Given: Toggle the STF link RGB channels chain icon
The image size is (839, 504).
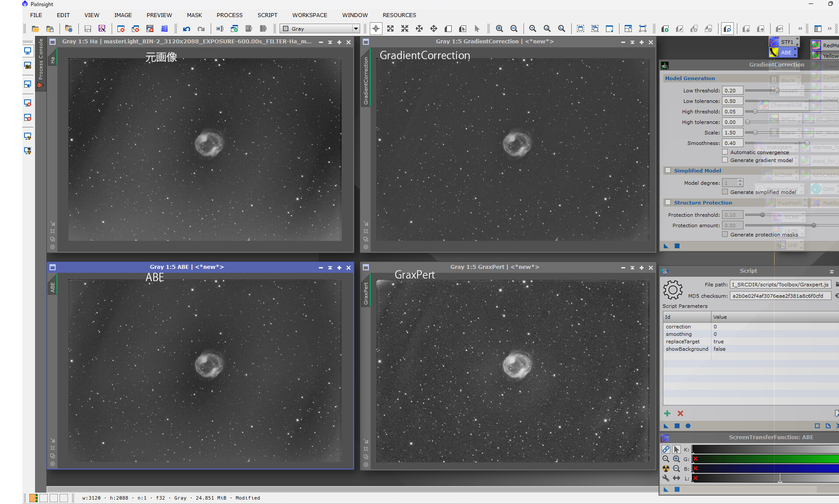Looking at the screenshot, I should 666,449.
